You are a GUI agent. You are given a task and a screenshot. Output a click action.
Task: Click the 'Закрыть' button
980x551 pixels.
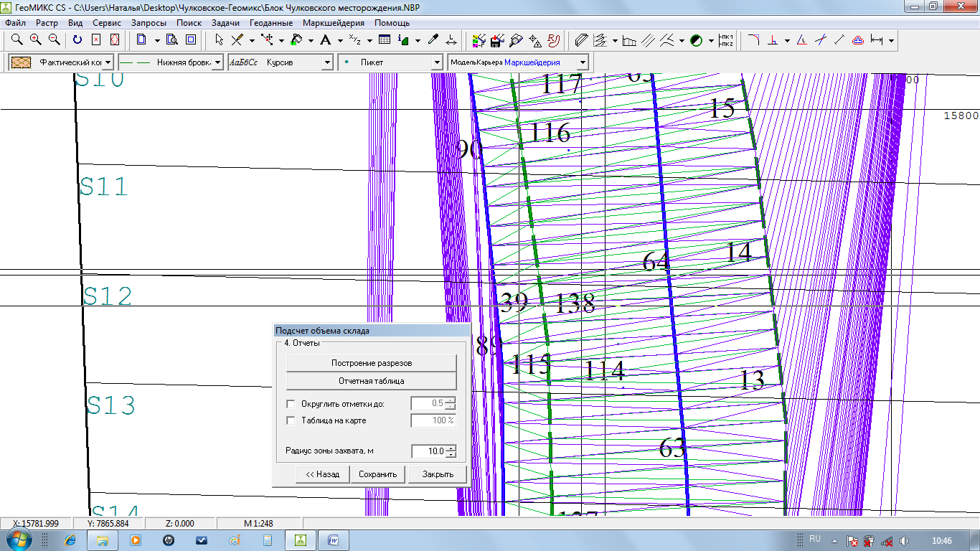click(438, 474)
